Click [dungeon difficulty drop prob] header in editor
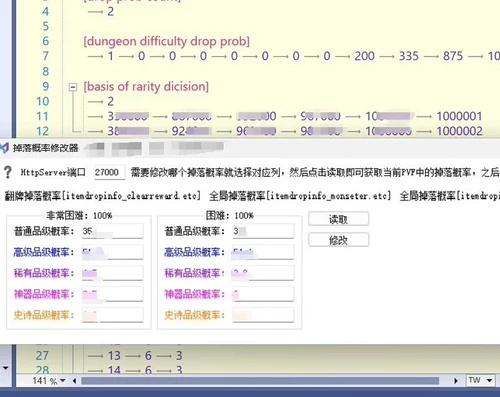 click(x=166, y=41)
